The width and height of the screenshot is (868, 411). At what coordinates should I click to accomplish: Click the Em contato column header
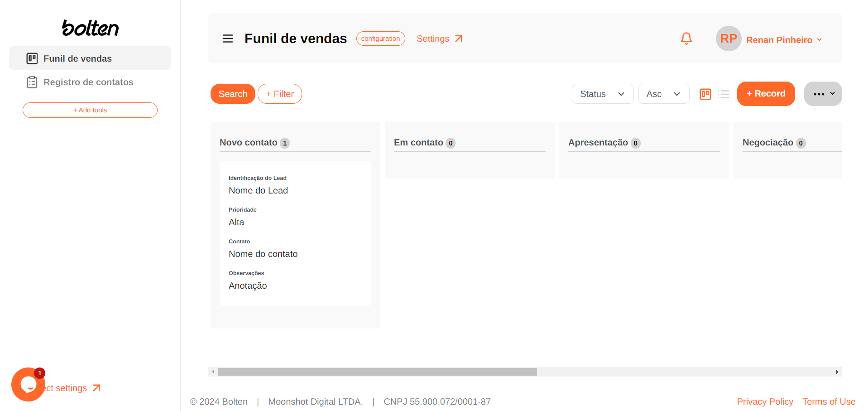click(x=418, y=142)
